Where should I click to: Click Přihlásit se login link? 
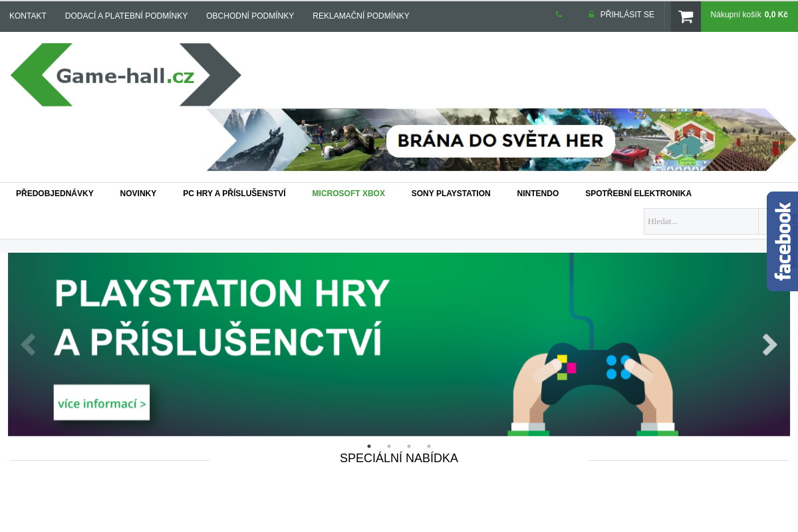tap(621, 15)
